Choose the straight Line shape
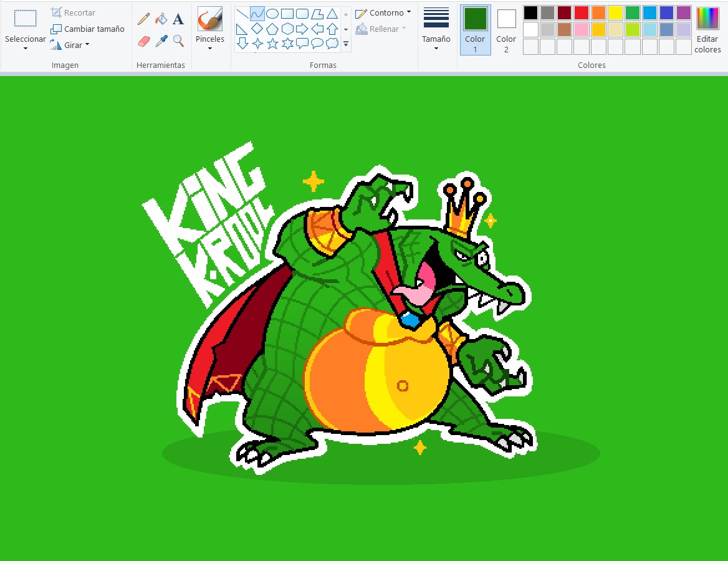728x561 pixels. pos(242,14)
